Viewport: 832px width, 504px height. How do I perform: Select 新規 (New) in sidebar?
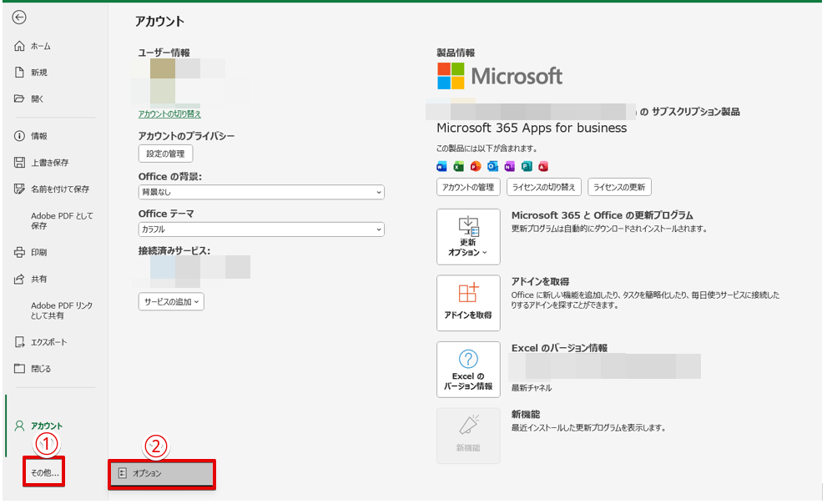(x=39, y=73)
